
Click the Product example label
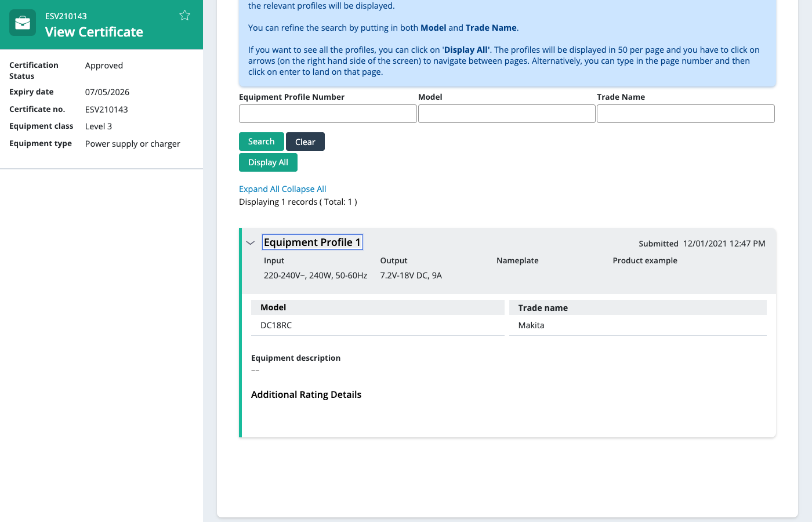pos(645,260)
